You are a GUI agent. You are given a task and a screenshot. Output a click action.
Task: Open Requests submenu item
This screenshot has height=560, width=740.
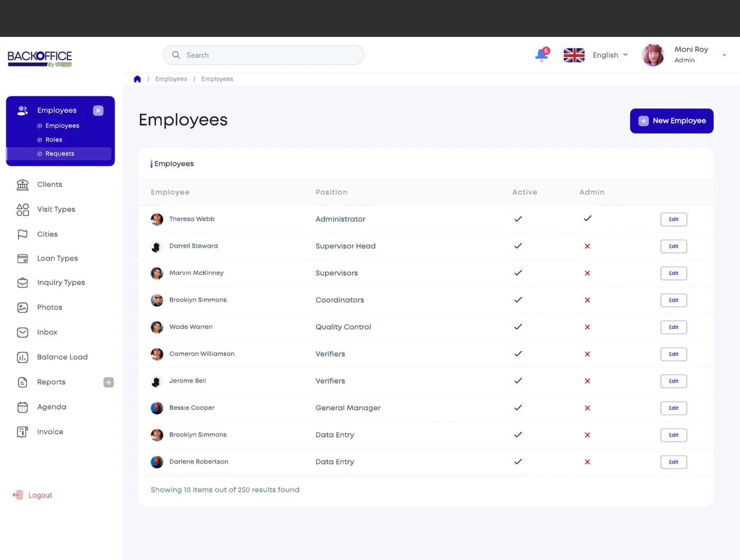(x=59, y=154)
